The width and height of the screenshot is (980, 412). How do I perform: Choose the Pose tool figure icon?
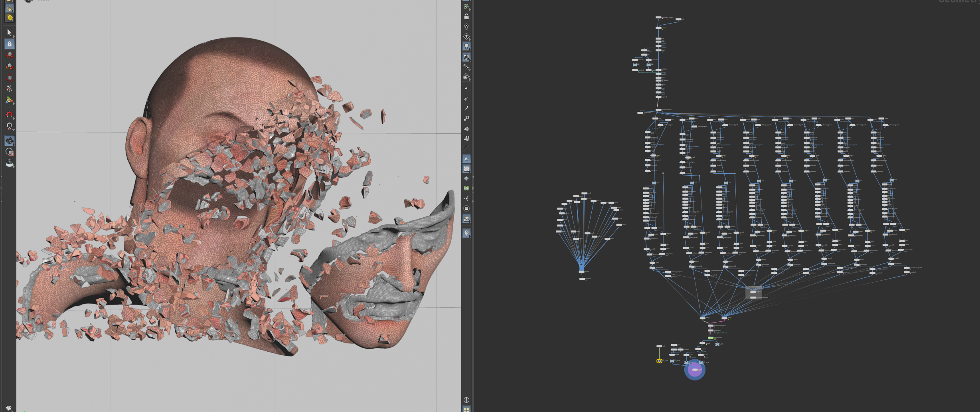tap(10, 89)
